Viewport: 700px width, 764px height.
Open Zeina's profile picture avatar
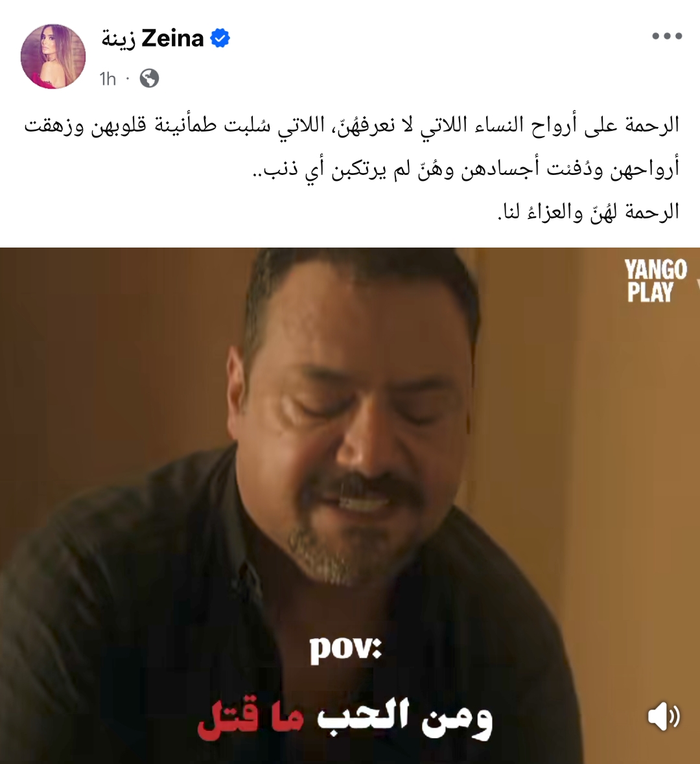[x=53, y=56]
